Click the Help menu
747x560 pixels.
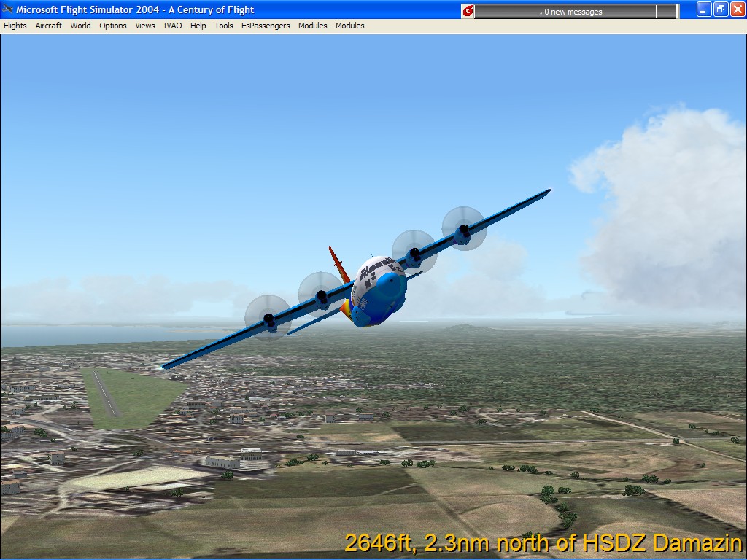[x=198, y=26]
